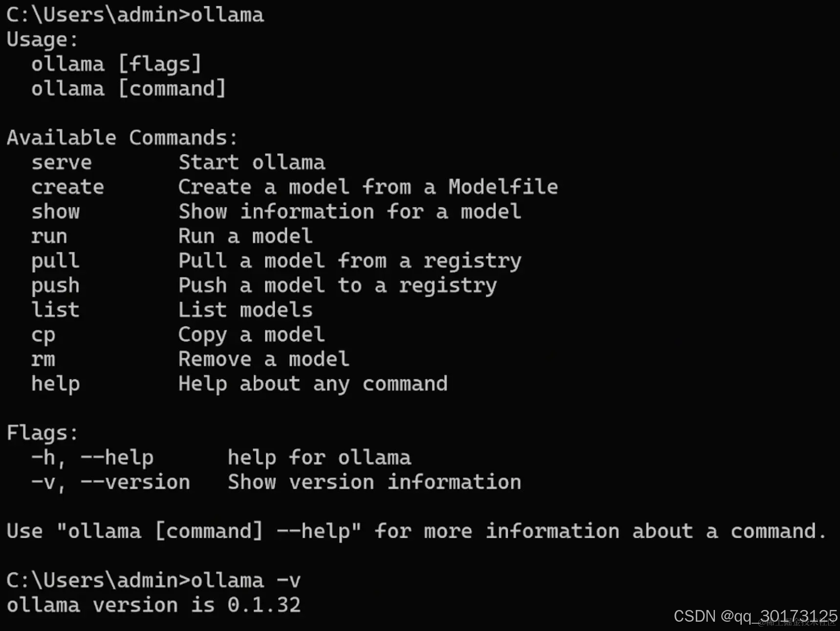Viewport: 840px width, 631px height.
Task: Click the 'Pull a model from a registry' text
Action: 350,261
